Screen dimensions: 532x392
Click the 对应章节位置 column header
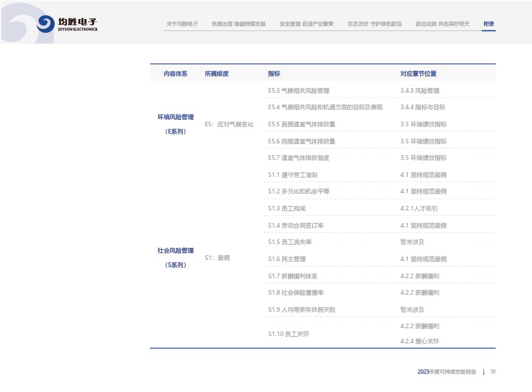point(418,74)
